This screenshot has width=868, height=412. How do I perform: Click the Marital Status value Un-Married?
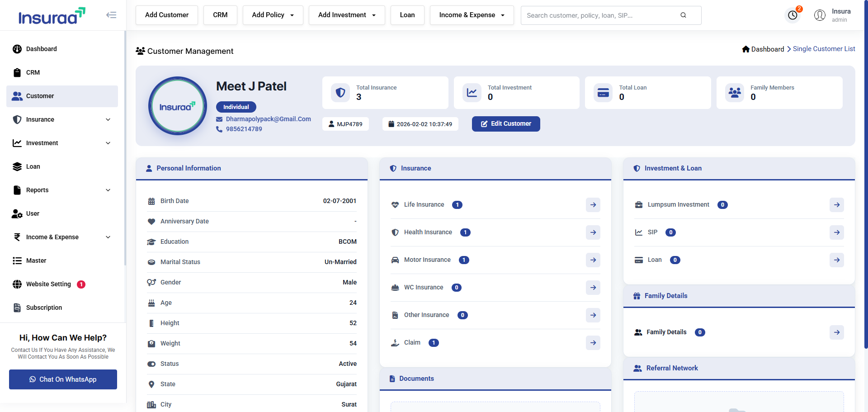[x=340, y=262]
